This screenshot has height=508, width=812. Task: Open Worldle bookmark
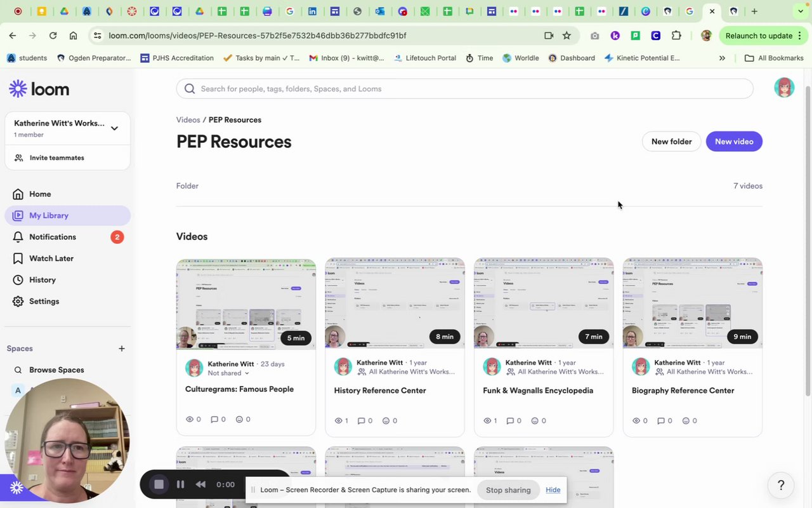pyautogui.click(x=520, y=58)
